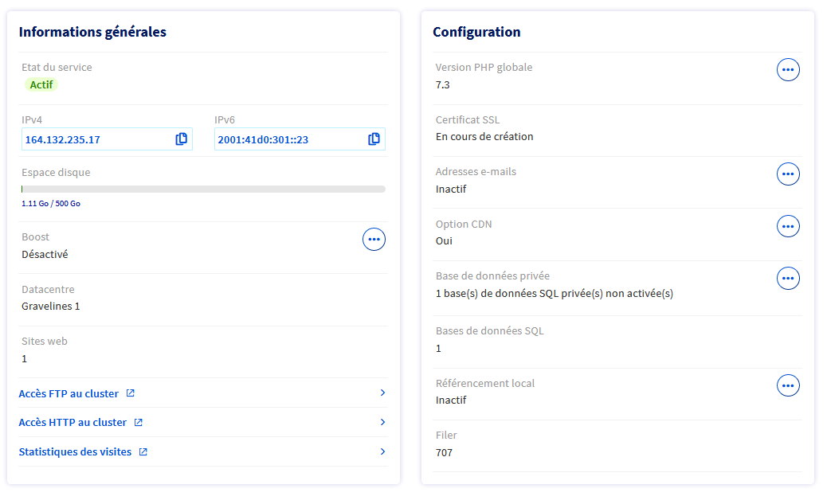Click the Espace disque usage bar
Screen dimensions: 827x504
point(203,189)
